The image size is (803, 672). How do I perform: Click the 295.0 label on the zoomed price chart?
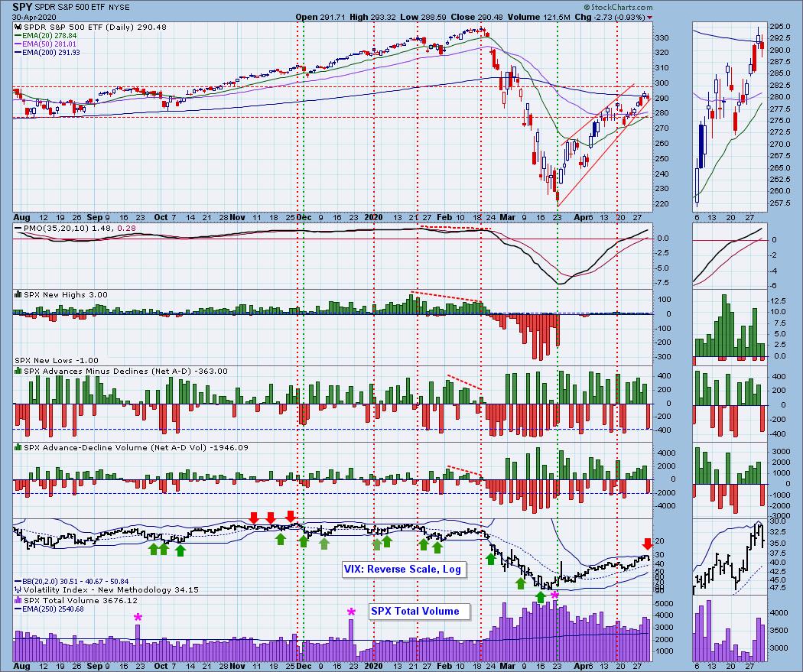coord(779,26)
